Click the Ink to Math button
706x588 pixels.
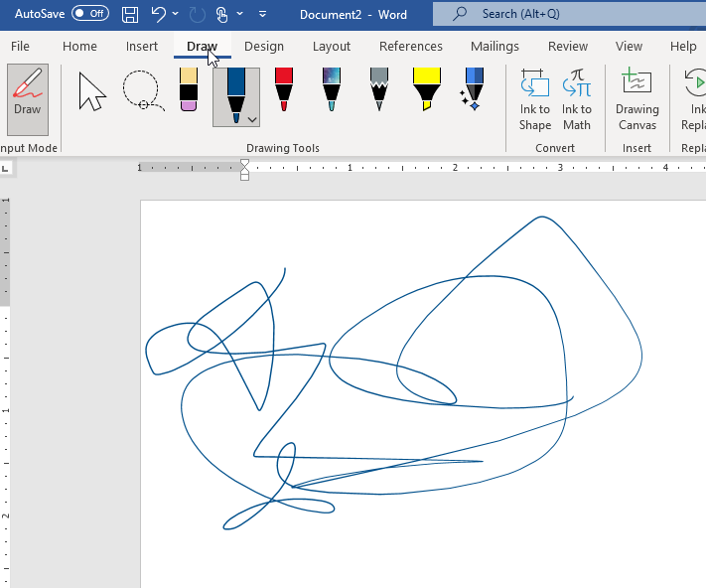576,99
